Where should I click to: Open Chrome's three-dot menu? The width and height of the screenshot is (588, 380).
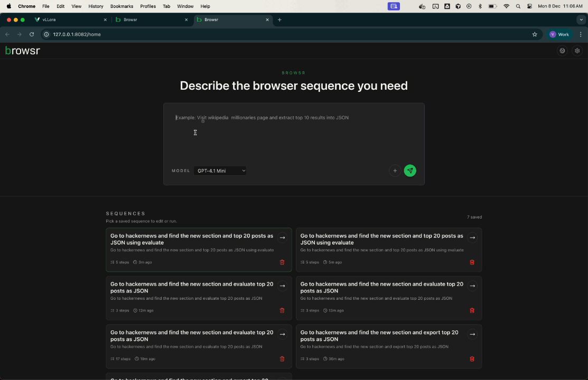point(581,34)
